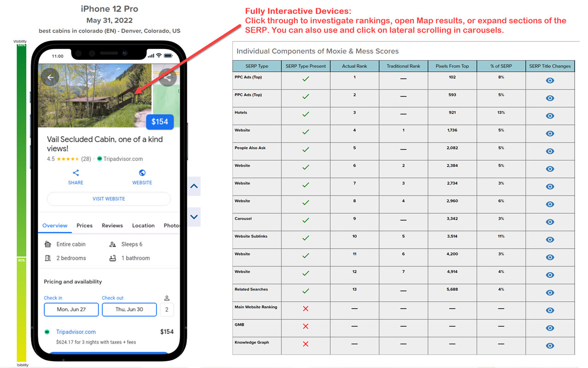Switch to the Reviews tab
This screenshot has height=368, width=588.
pos(112,225)
